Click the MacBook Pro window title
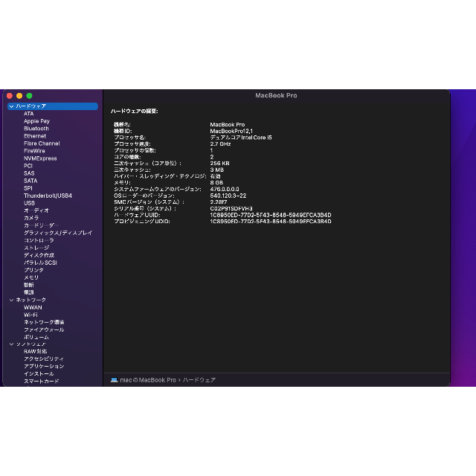Viewport: 476px width, 476px height. click(x=276, y=95)
